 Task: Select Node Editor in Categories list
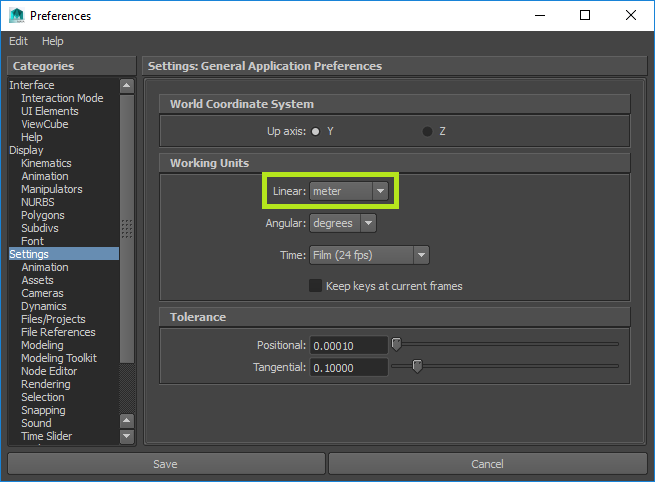coord(49,371)
